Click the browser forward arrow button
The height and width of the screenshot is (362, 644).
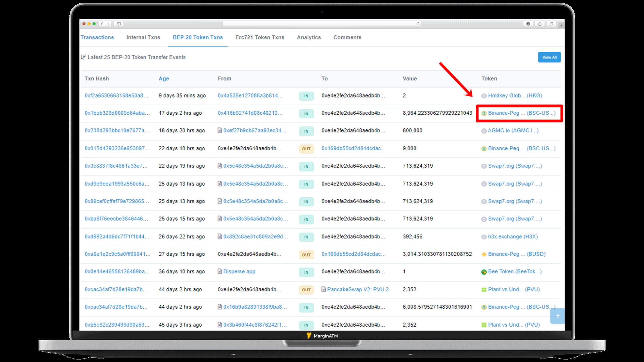pyautogui.click(x=108, y=24)
